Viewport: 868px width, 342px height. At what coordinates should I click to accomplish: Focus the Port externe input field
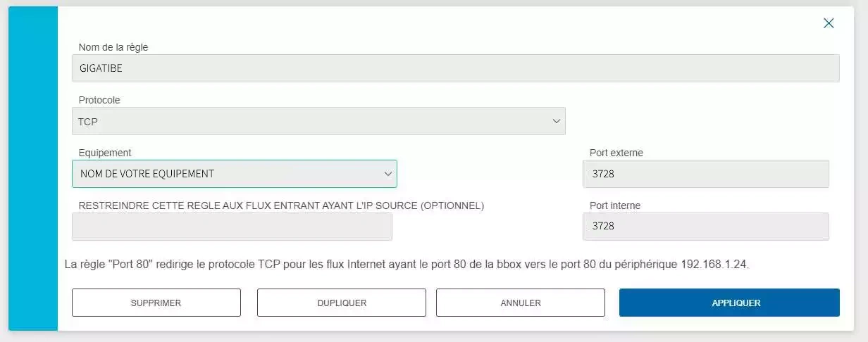coord(705,174)
